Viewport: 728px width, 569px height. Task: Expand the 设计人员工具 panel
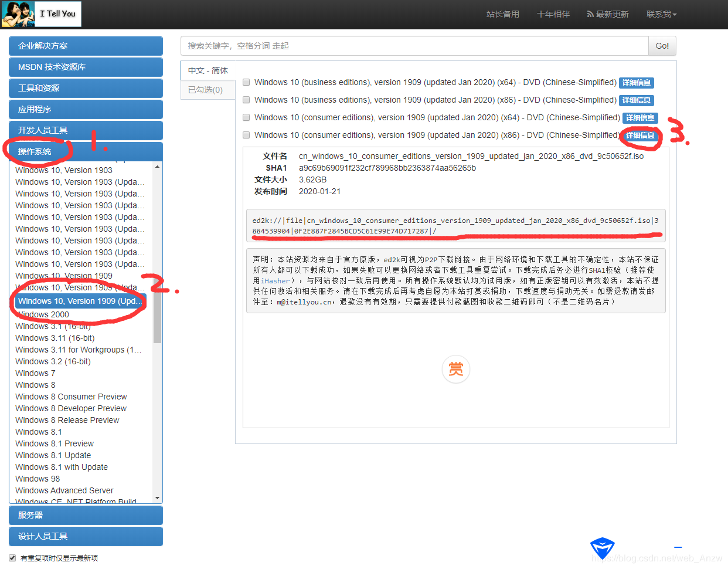click(x=86, y=536)
